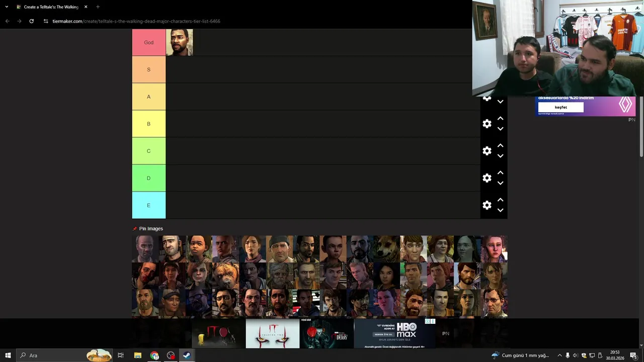Move tier D row up with chevron
Image resolution: width=644 pixels, height=362 pixels.
(500, 172)
